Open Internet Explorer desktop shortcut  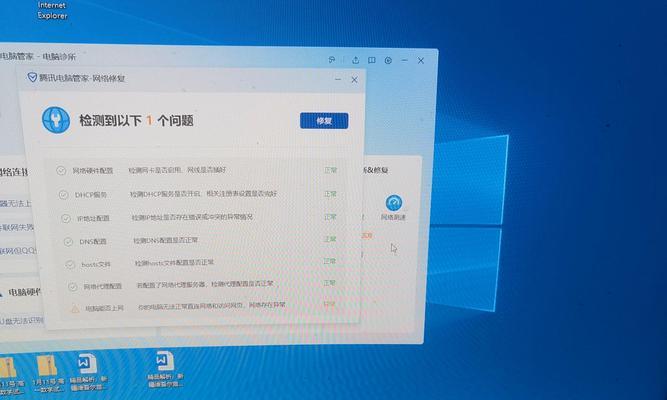pos(52,10)
